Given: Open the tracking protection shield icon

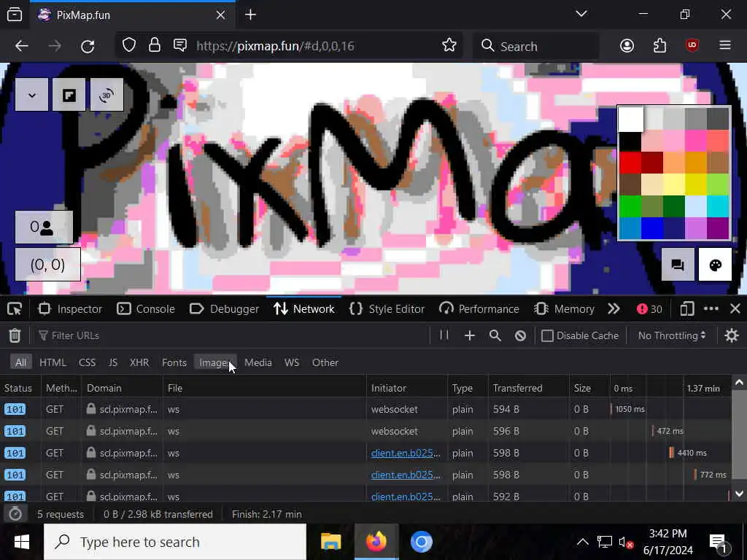Looking at the screenshot, I should click(x=129, y=45).
